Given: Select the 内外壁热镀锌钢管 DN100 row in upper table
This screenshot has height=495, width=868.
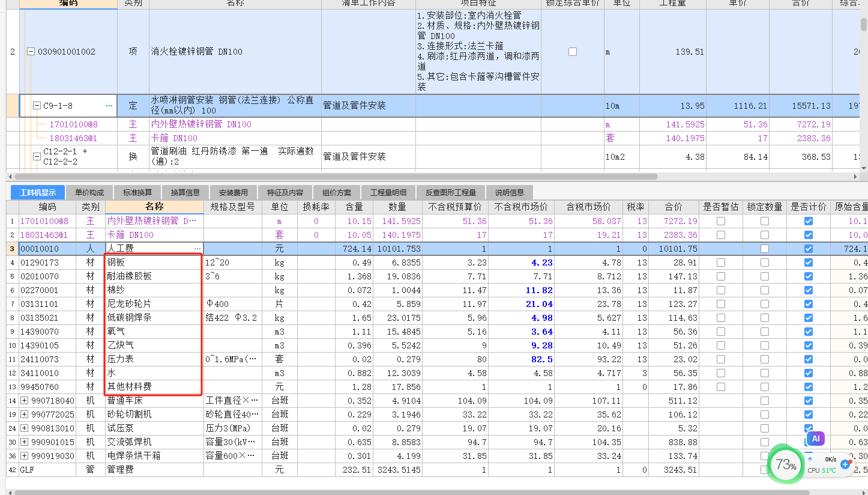Looking at the screenshot, I should point(201,124).
